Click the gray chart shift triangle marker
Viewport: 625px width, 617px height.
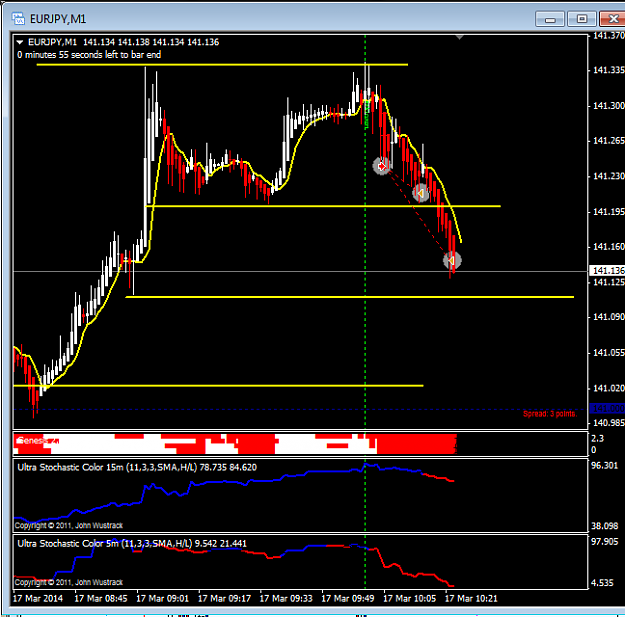pos(460,37)
